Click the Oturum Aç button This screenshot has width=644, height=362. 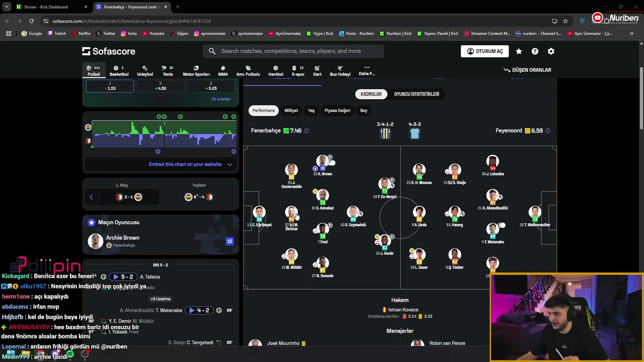click(x=485, y=51)
